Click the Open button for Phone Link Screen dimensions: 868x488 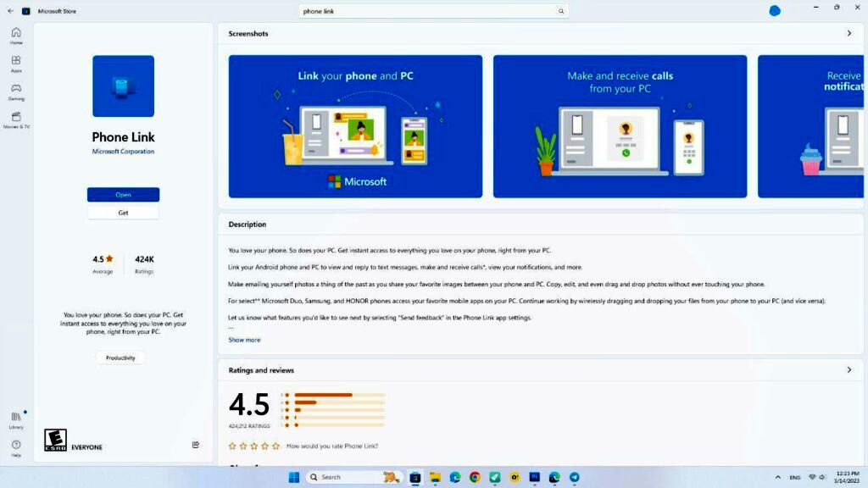click(x=123, y=195)
